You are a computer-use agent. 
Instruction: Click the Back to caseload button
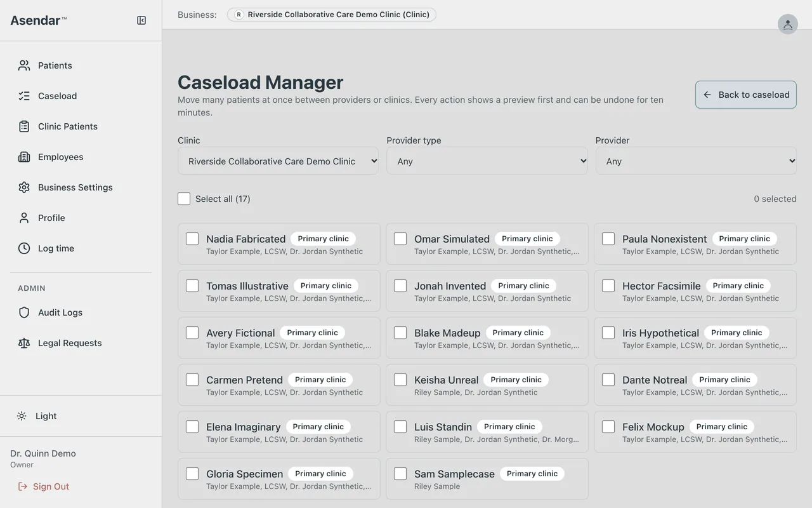click(x=746, y=95)
